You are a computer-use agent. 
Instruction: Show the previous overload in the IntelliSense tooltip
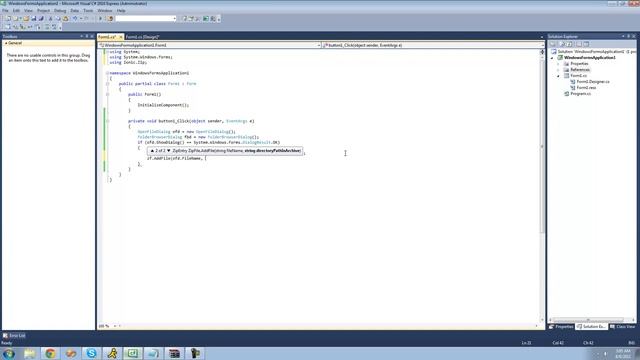(x=152, y=151)
